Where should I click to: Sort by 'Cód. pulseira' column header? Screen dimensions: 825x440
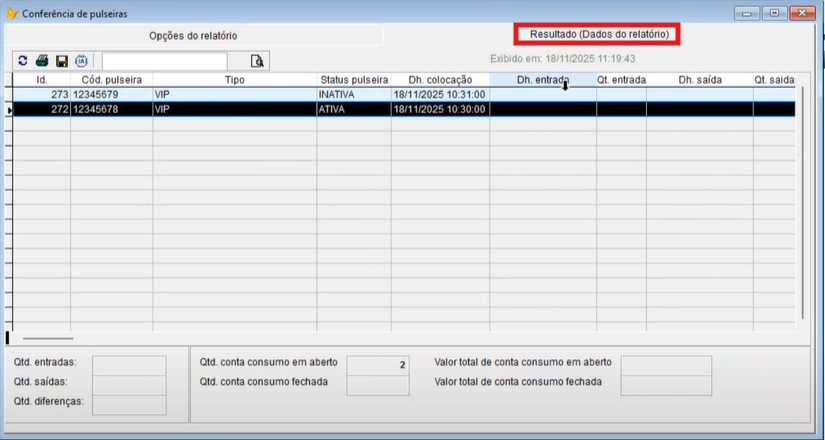point(111,79)
